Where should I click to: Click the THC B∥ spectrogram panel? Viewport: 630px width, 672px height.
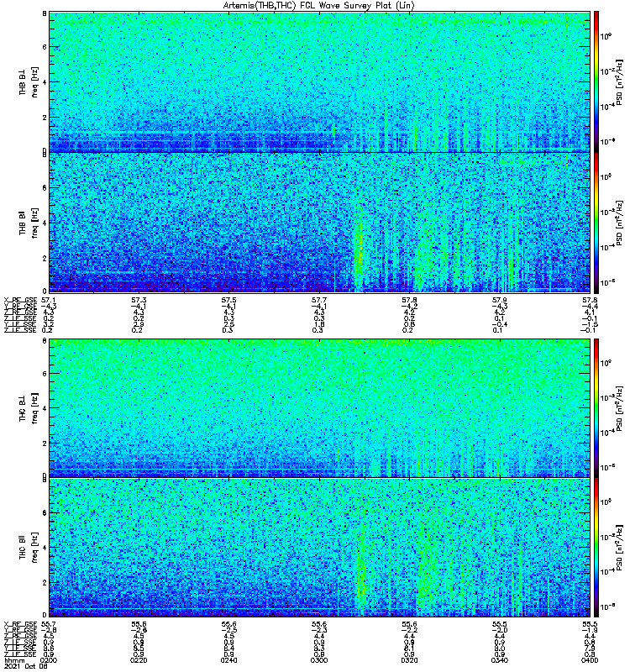(320, 548)
